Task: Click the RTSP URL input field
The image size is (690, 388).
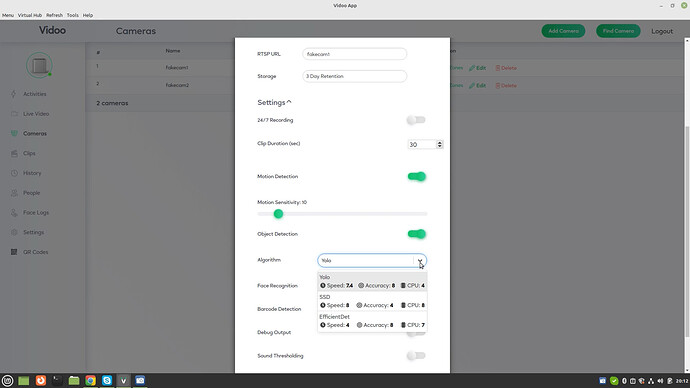Action: tap(355, 54)
